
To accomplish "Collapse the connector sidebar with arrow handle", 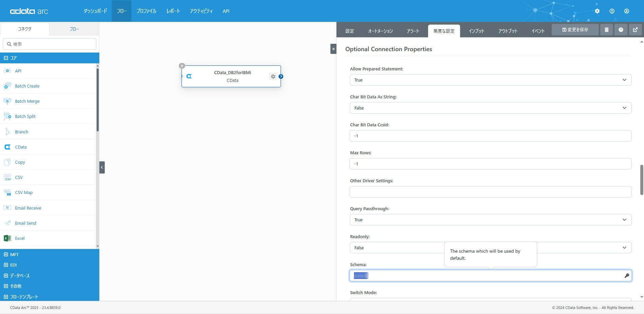I will point(102,167).
